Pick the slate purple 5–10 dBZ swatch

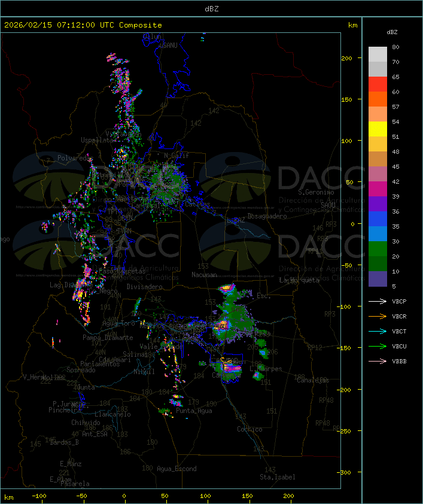click(378, 279)
